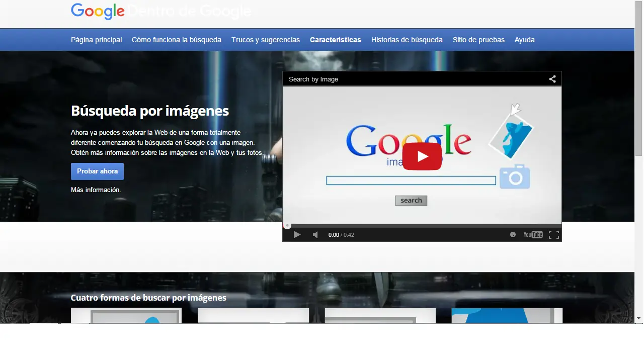Go to Trucos y sugerencias
The width and height of the screenshot is (644, 362).
[x=266, y=40]
